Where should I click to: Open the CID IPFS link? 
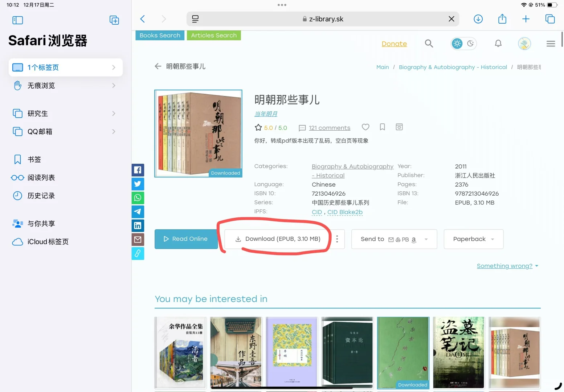(x=317, y=212)
